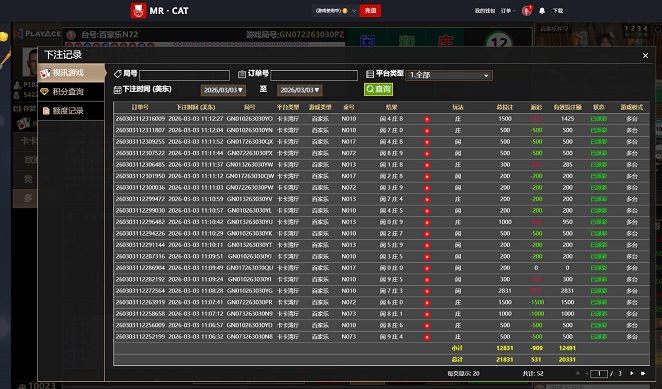Play video for order 260303112291144

(427, 245)
